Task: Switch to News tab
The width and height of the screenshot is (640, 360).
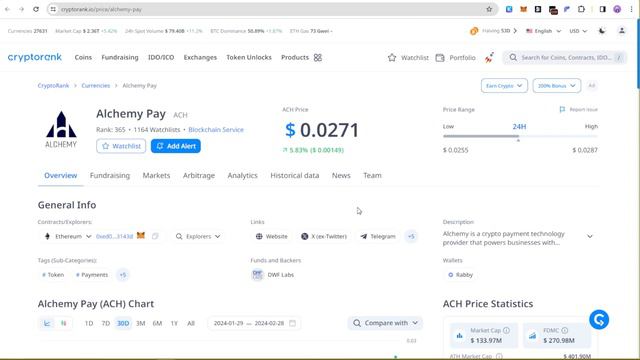Action: click(341, 176)
